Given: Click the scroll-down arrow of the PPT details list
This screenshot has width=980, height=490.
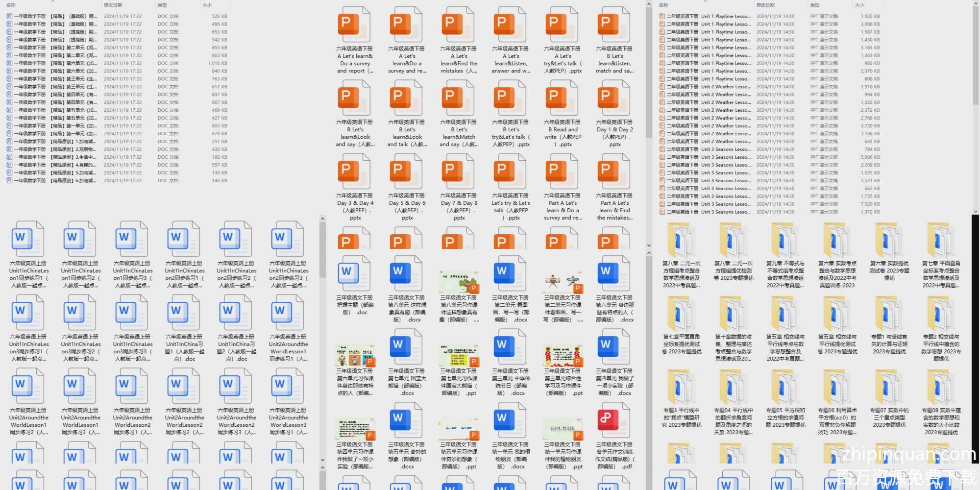Looking at the screenshot, I should (x=976, y=212).
